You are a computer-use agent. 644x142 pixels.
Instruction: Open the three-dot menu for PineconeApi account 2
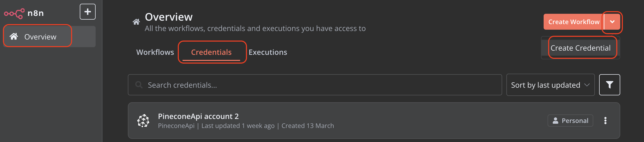[x=605, y=121]
